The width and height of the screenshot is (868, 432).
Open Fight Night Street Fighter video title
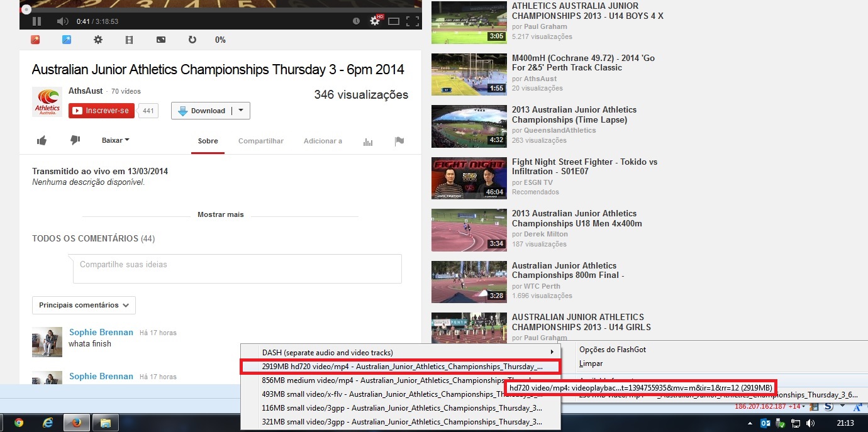point(584,167)
